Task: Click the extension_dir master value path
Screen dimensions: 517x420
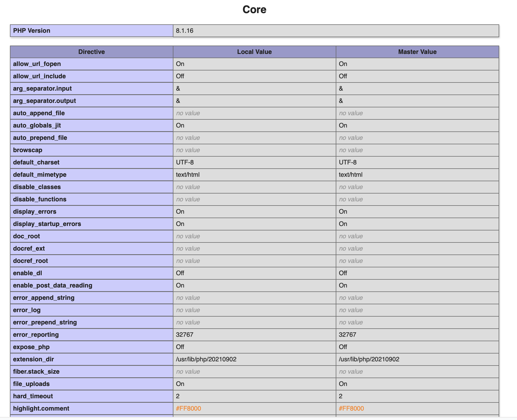Action: point(369,359)
